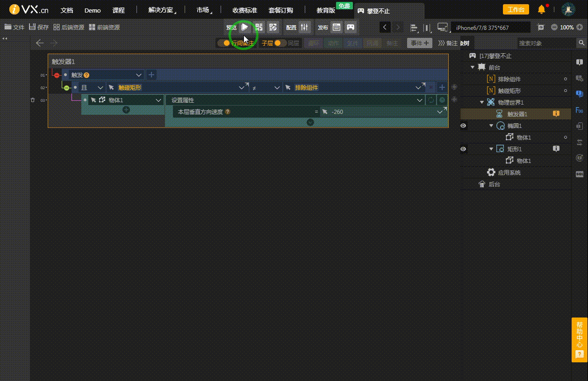588x381 pixels.
Task: Click the round plus under 物体1 target
Action: (126, 110)
